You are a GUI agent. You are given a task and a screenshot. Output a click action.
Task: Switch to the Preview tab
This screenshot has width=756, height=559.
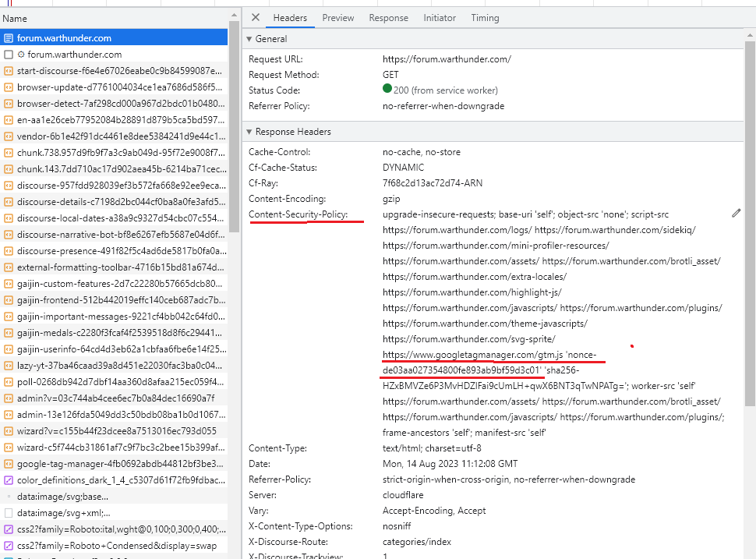point(338,18)
